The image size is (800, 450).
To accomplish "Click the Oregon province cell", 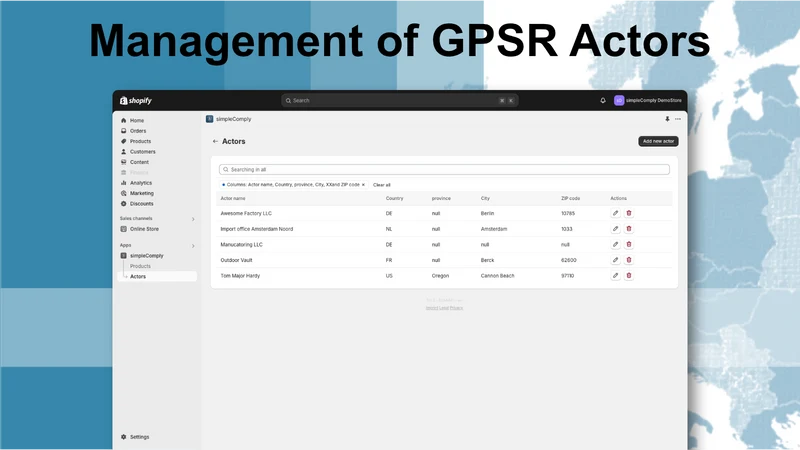I will point(440,276).
